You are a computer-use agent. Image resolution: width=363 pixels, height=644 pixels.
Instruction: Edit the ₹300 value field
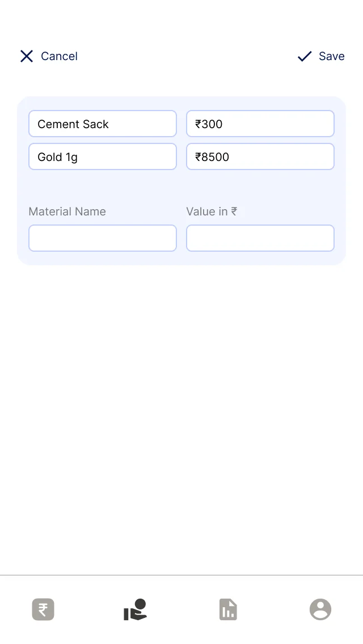click(260, 124)
